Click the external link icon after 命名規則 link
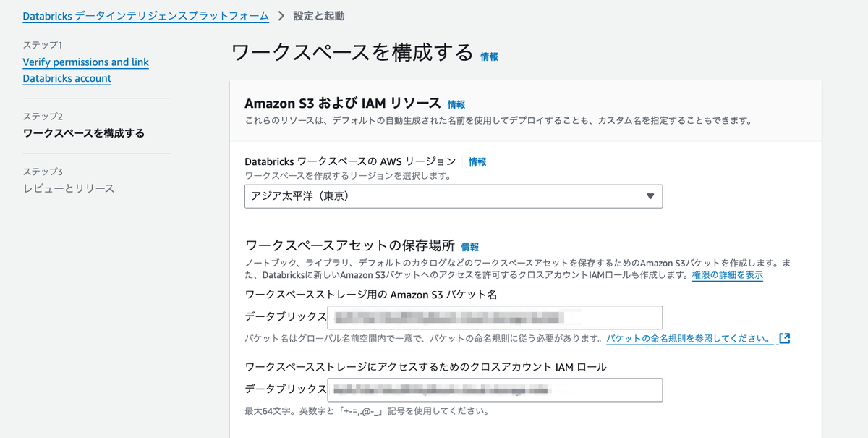This screenshot has height=438, width=868. [x=784, y=338]
